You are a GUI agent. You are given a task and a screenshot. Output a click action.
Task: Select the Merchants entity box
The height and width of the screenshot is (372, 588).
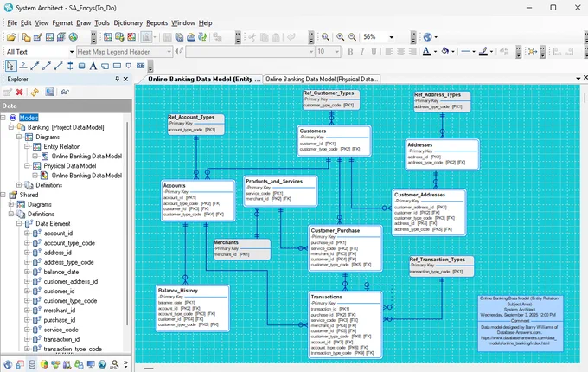pyautogui.click(x=242, y=249)
